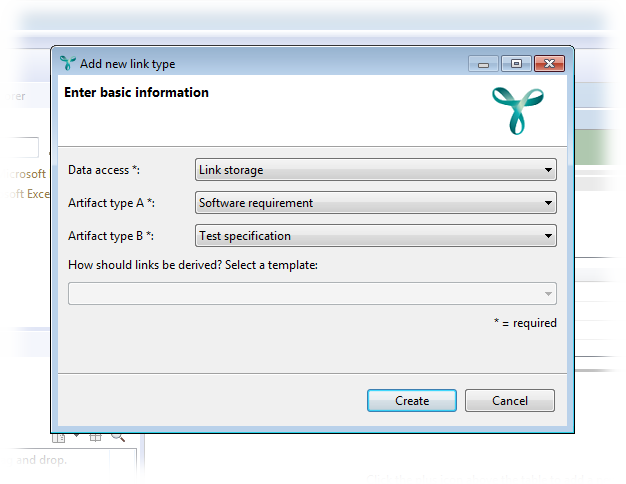Viewport: 626px width, 484px height.
Task: Click the large teal ribbon logo in header
Action: (517, 110)
